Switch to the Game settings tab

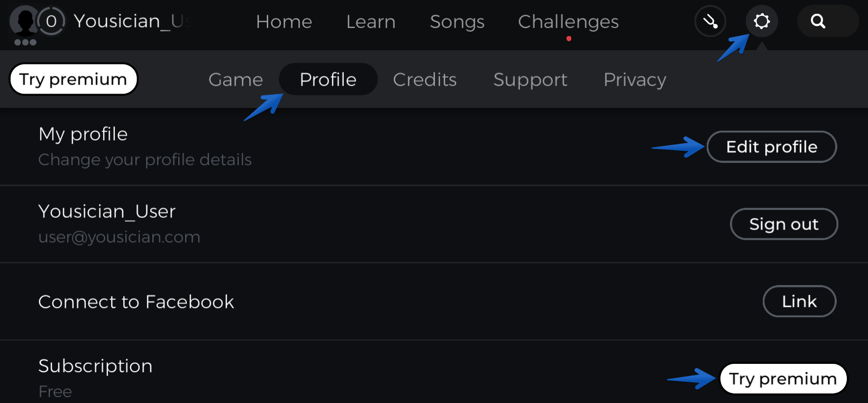click(x=235, y=79)
